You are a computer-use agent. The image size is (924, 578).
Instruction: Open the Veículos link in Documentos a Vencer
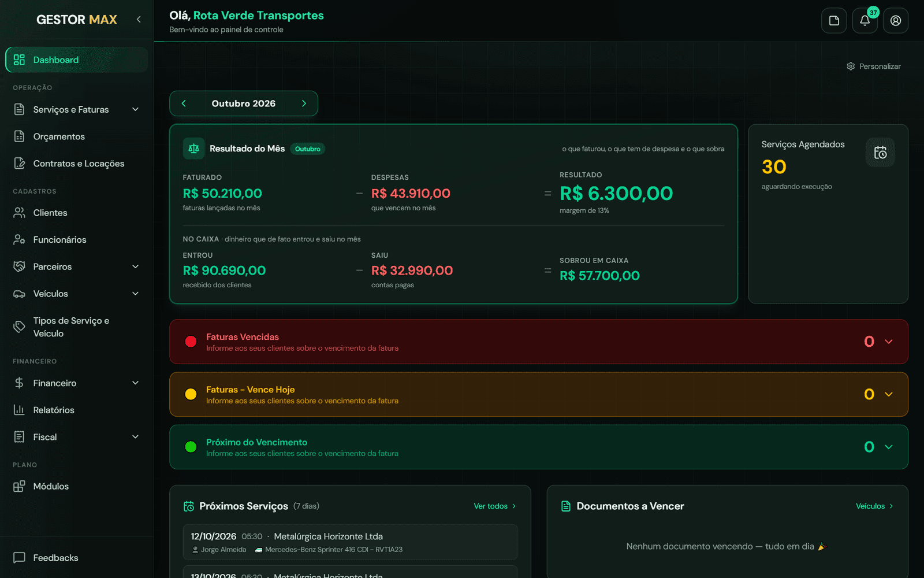(x=875, y=506)
